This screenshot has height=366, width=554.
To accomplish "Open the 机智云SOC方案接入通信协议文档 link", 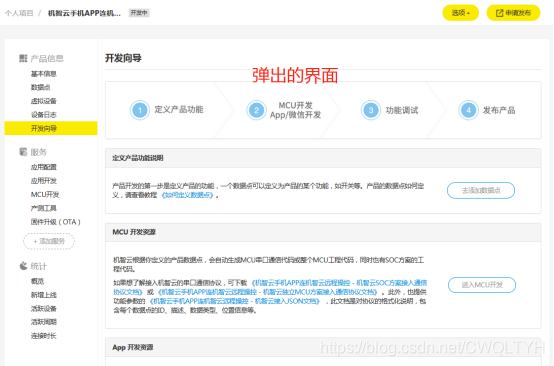I will 270,287.
